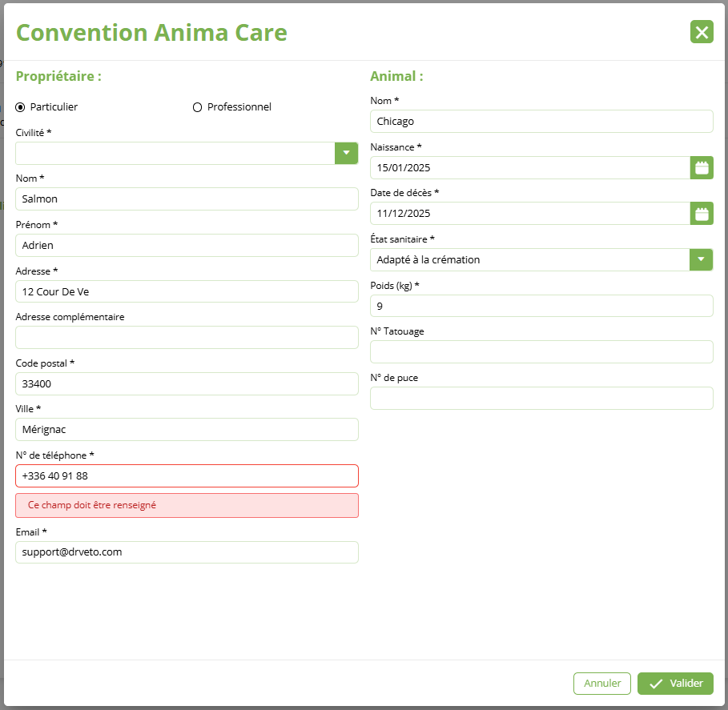Open the Naissance calendar picker

tap(702, 167)
